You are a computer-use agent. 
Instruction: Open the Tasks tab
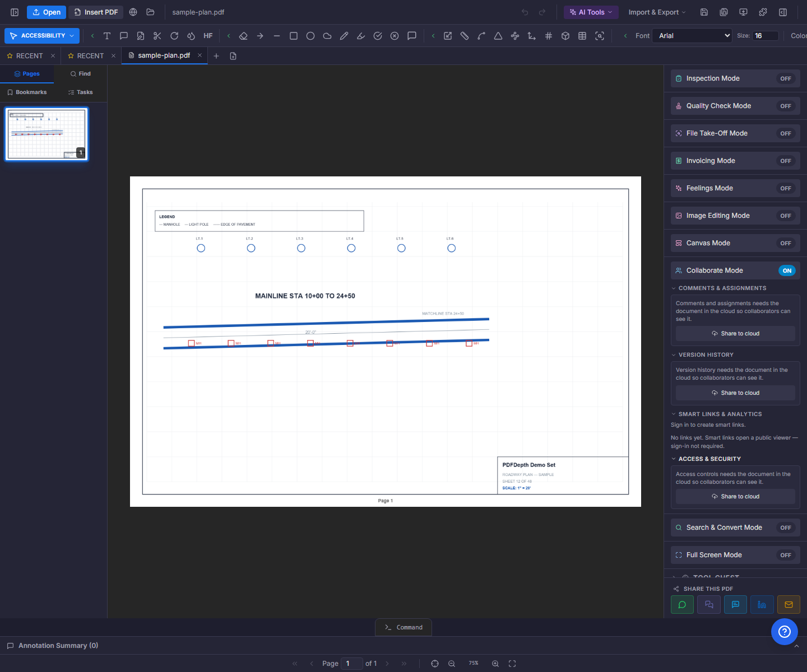(81, 92)
